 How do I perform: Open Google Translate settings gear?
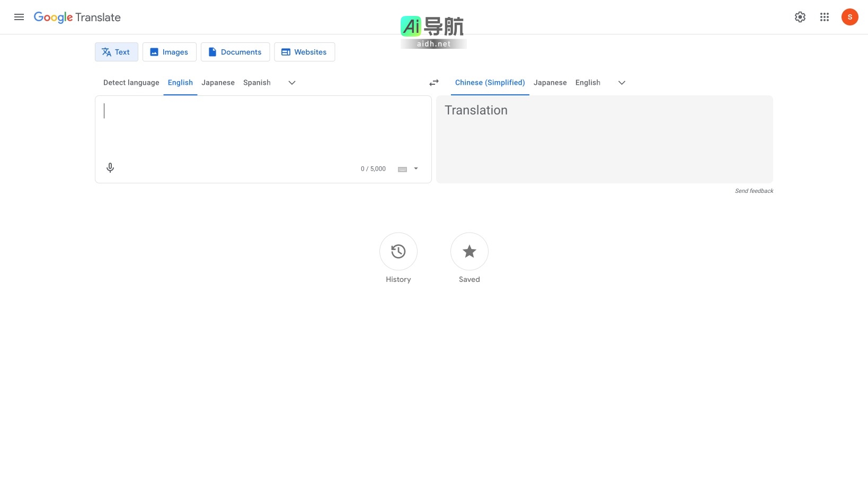[x=800, y=16]
